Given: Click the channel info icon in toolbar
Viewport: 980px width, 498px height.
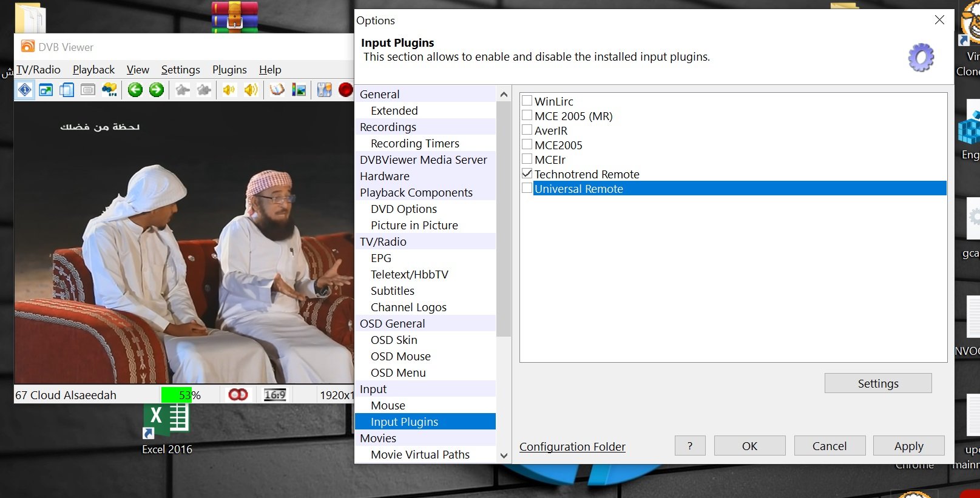Looking at the screenshot, I should pos(25,90).
